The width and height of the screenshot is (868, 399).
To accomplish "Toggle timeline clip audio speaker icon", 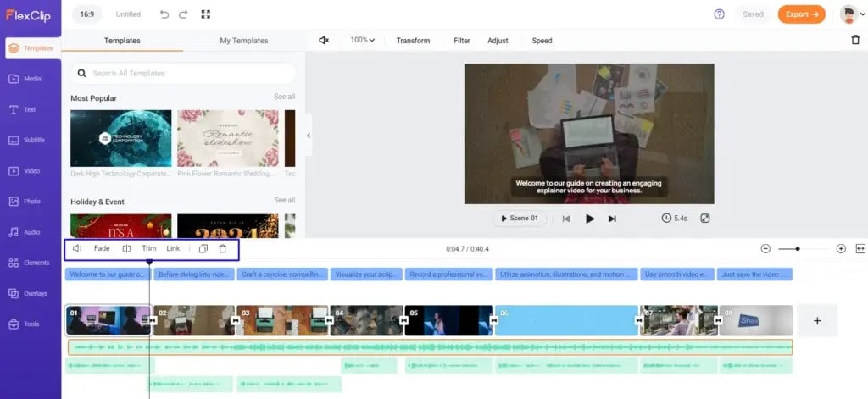I will pos(77,249).
